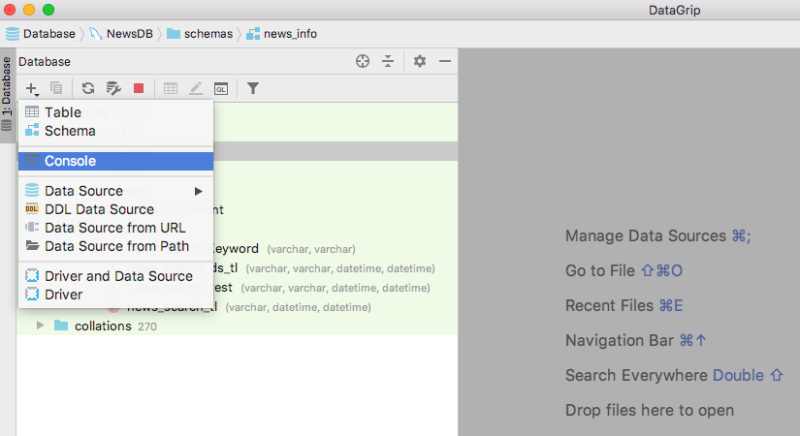Image resolution: width=800 pixels, height=436 pixels.
Task: Open the table editor icon
Action: [x=170, y=88]
